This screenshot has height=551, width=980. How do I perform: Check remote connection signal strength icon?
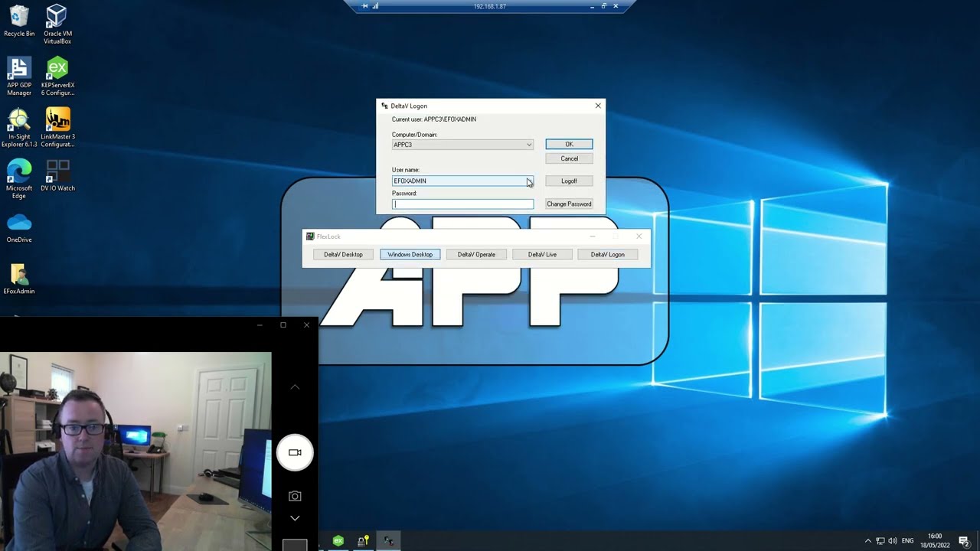[x=375, y=6]
